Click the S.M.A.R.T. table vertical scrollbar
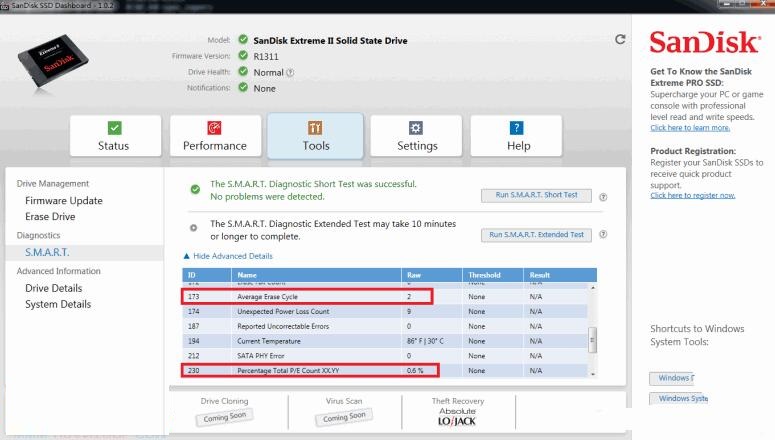The image size is (775, 440). coord(591,337)
